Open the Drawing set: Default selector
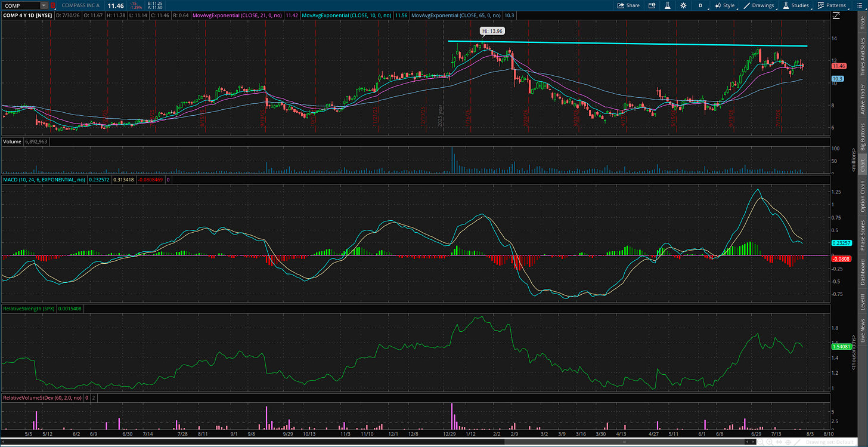The height and width of the screenshot is (447, 868). (x=829, y=442)
